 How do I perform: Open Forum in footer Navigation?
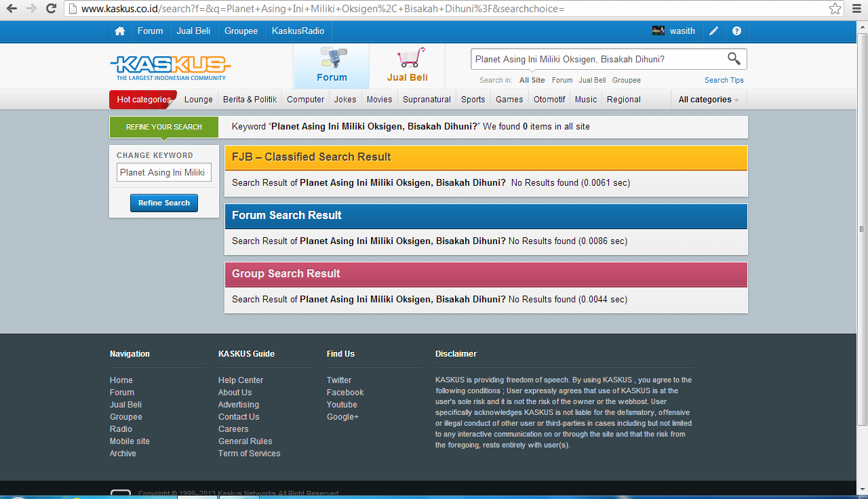[x=122, y=393]
